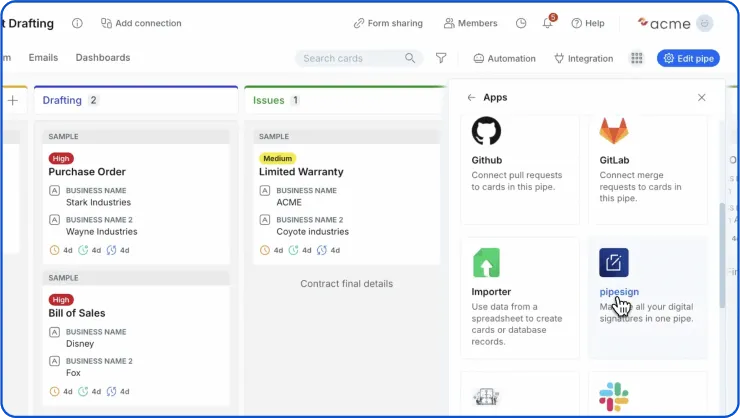Click the pipesign app icon
The height and width of the screenshot is (418, 740).
tap(614, 262)
